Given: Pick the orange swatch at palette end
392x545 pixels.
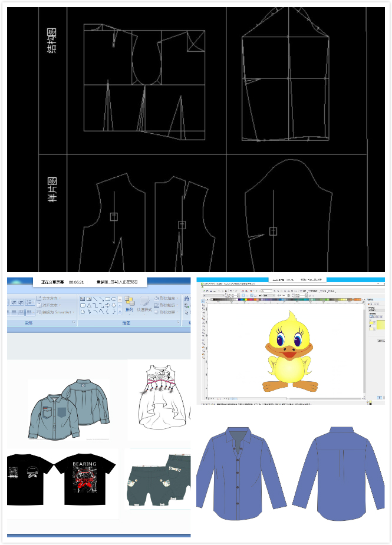Looking at the screenshot, I should (360, 300).
